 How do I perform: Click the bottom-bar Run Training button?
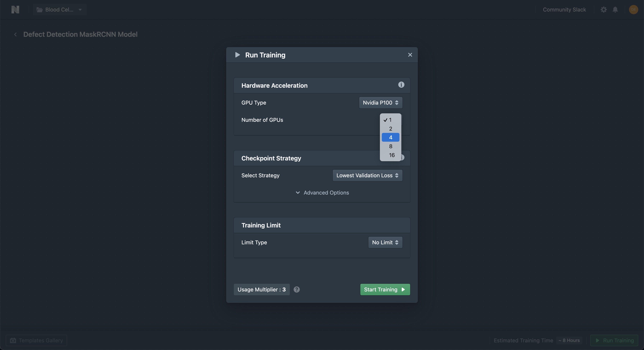(x=614, y=340)
